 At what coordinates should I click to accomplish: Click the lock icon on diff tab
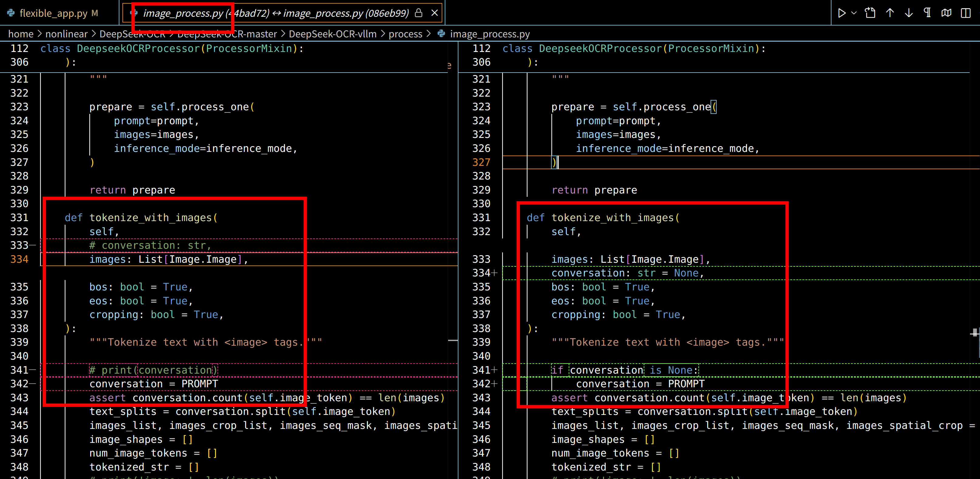click(419, 13)
